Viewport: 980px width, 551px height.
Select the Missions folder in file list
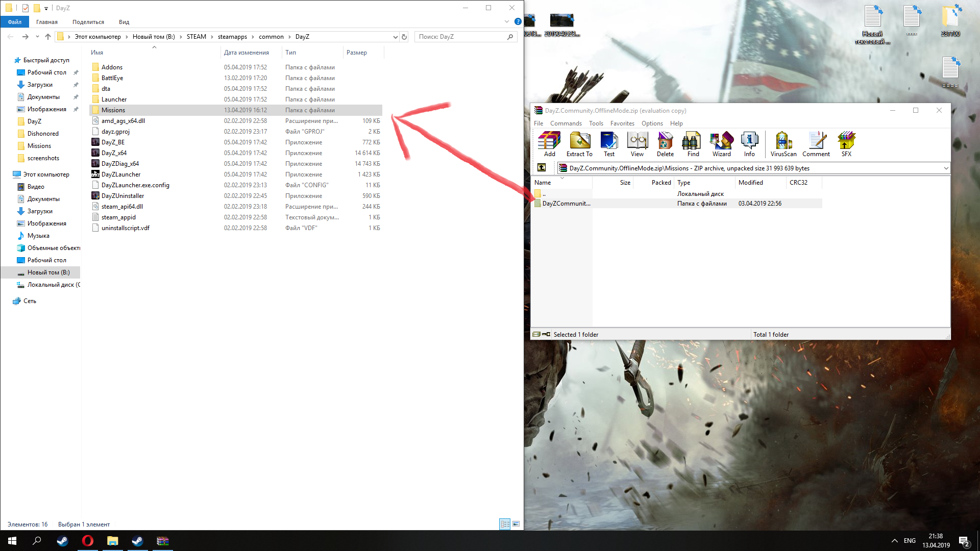[x=113, y=110]
